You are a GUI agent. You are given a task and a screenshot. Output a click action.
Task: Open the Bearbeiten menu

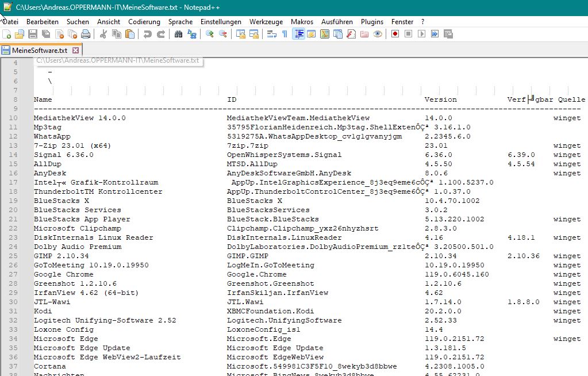tap(43, 22)
